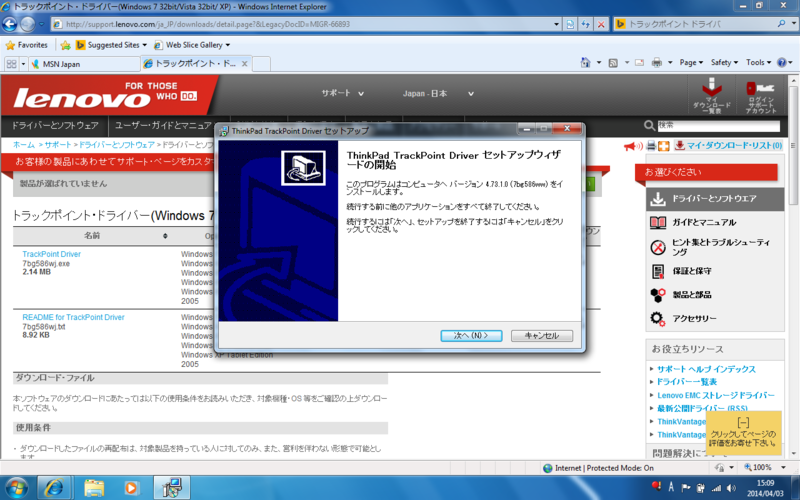
Task: Select 保証と保守 in sidebar
Action: (x=715, y=271)
